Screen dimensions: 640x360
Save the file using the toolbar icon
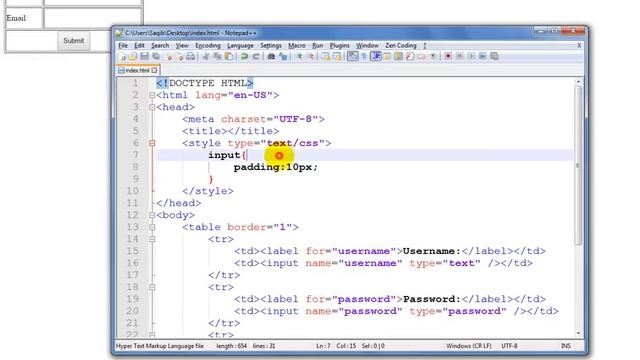point(144,56)
